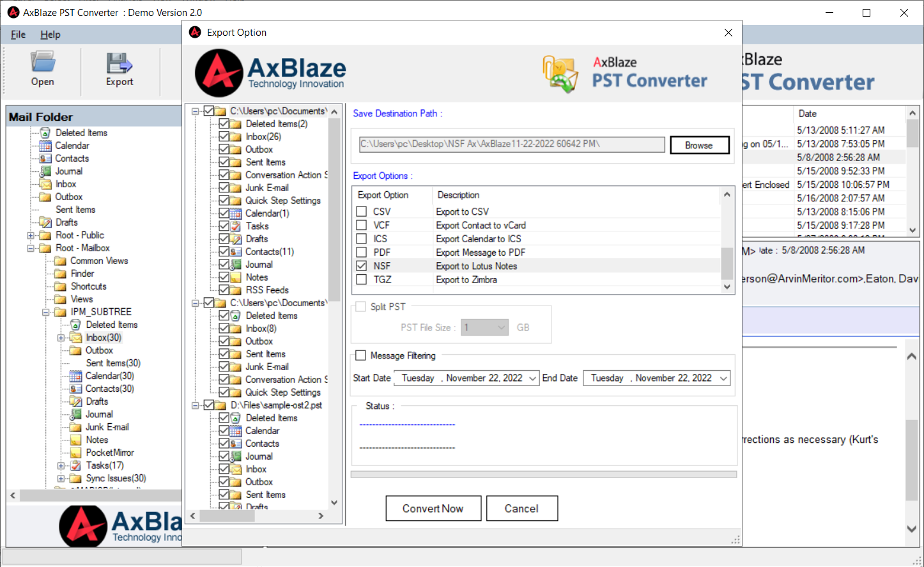Viewport: 924px width, 567px height.
Task: Collapse the IPM_SUBTREE node
Action: tap(46, 312)
